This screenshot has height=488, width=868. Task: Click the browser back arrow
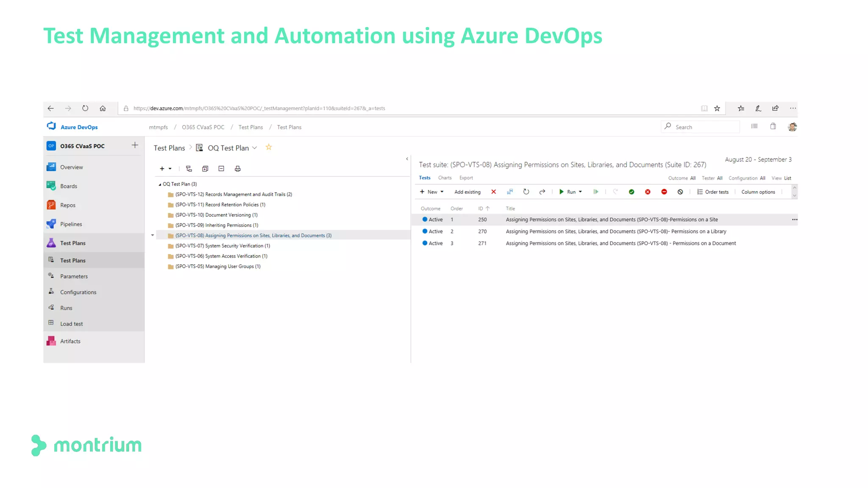[x=51, y=108]
